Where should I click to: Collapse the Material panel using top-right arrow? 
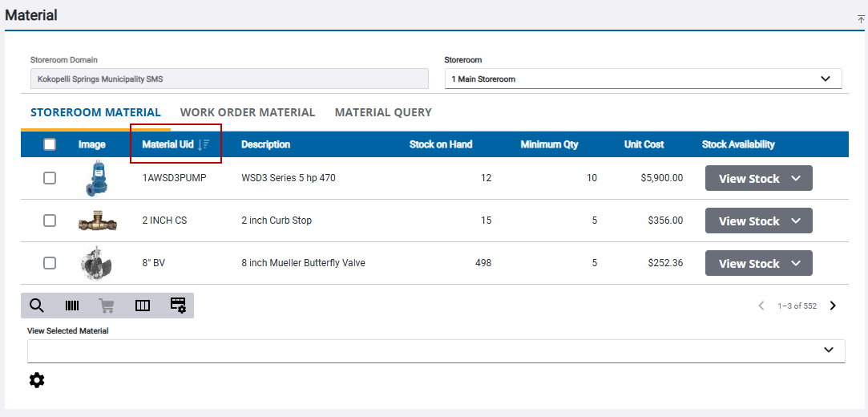(861, 18)
